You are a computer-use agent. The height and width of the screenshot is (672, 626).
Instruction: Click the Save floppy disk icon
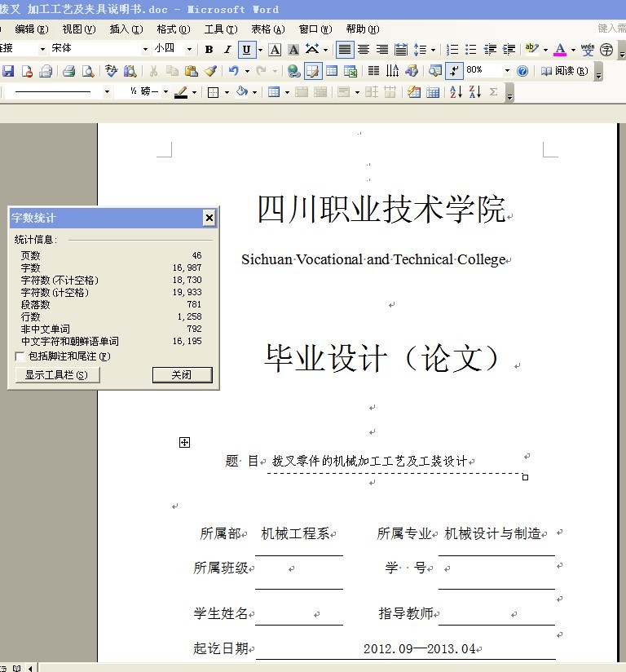(x=8, y=71)
